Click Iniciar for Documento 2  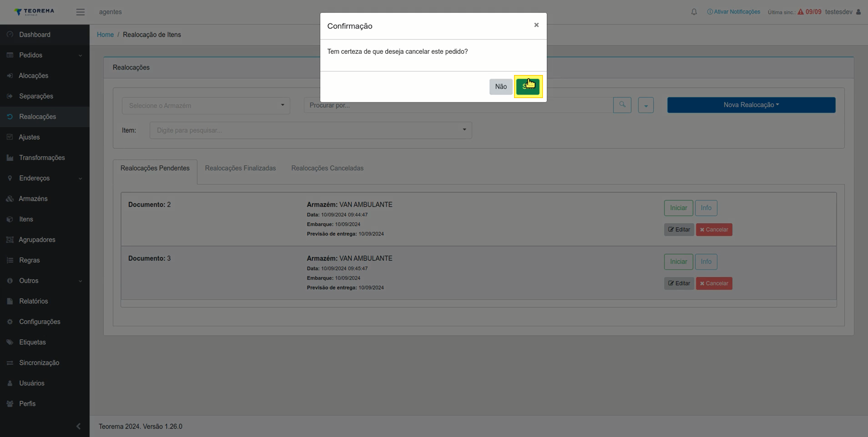[678, 208]
